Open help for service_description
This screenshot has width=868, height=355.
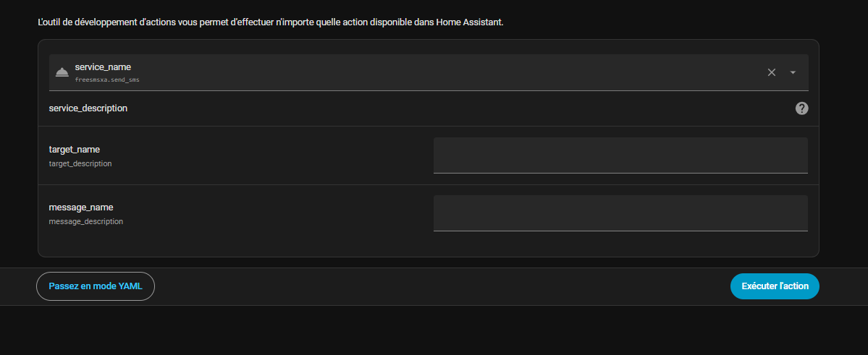pos(801,108)
